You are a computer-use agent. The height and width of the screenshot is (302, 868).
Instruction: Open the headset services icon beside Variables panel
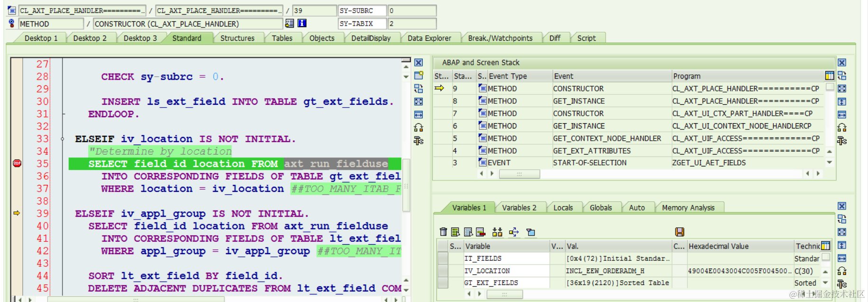(842, 271)
